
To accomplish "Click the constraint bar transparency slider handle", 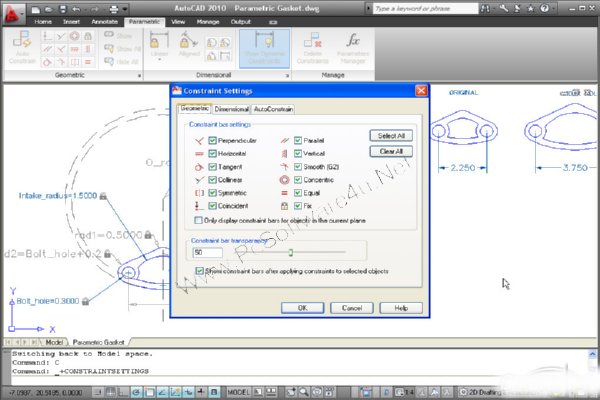I will pyautogui.click(x=290, y=252).
